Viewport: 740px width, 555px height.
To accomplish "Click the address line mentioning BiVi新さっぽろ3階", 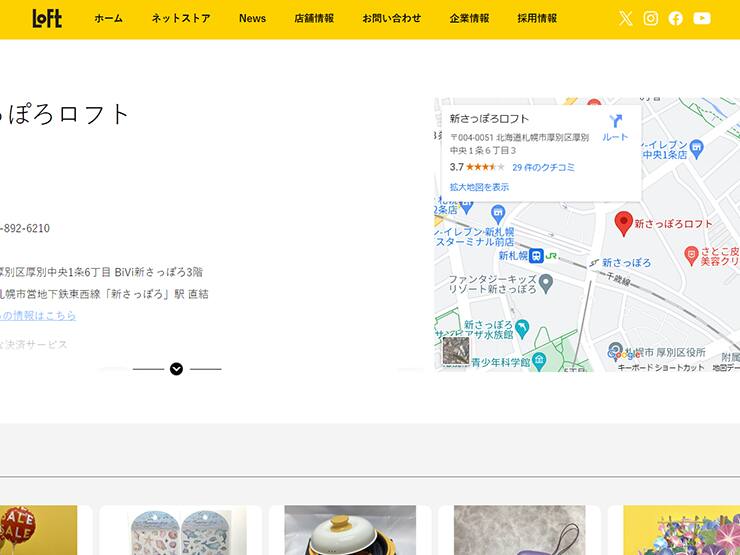I will pos(101,272).
